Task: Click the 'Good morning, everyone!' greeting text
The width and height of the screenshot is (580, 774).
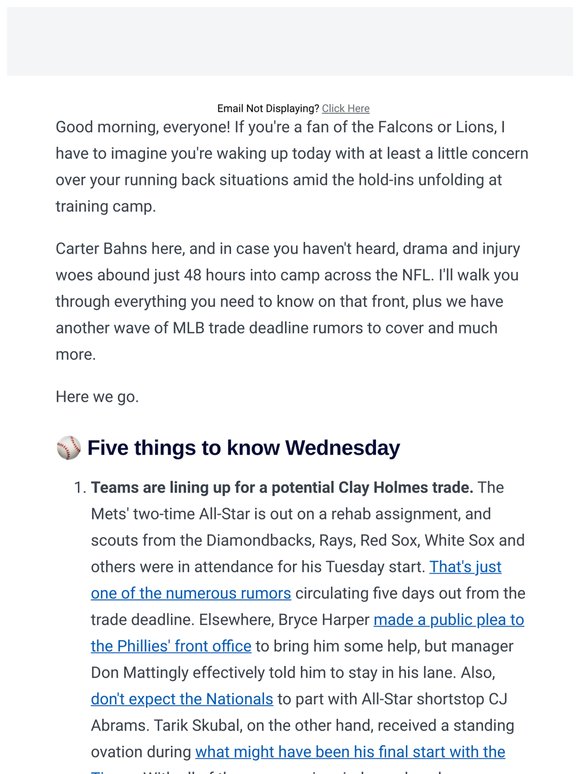Action: click(143, 127)
